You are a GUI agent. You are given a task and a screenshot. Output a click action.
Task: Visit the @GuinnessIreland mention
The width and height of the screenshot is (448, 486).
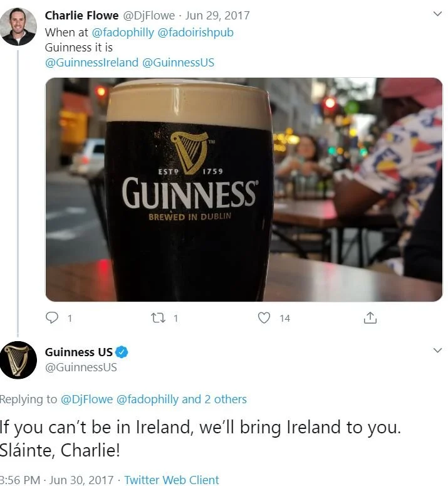tap(91, 62)
